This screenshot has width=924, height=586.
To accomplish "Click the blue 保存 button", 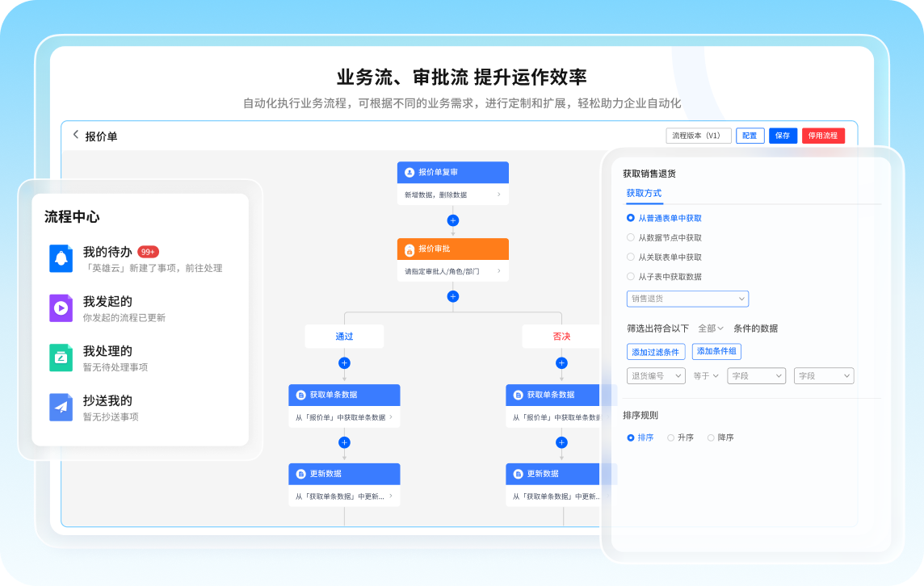I will point(783,135).
